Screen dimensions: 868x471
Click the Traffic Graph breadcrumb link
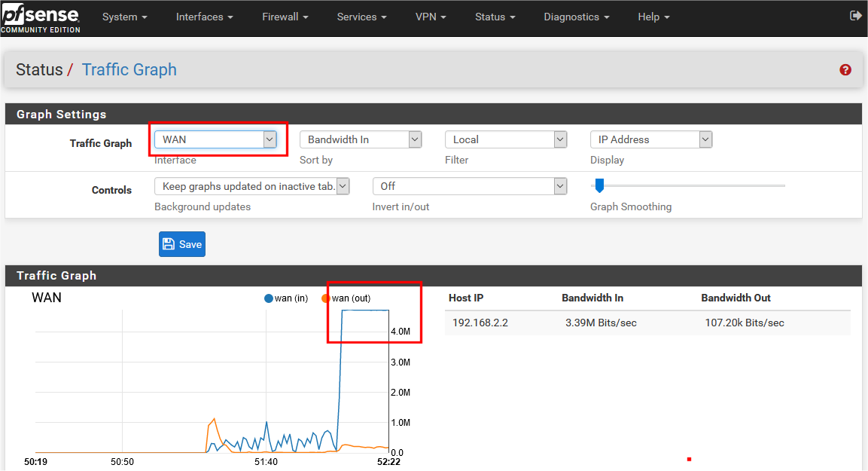[x=129, y=70]
